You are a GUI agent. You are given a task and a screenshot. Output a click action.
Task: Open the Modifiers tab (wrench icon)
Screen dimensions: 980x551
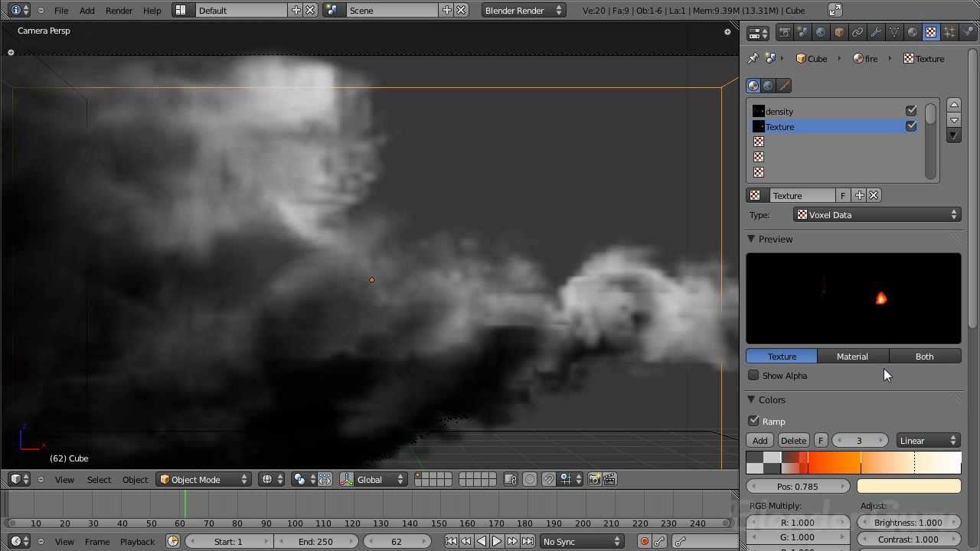[876, 33]
